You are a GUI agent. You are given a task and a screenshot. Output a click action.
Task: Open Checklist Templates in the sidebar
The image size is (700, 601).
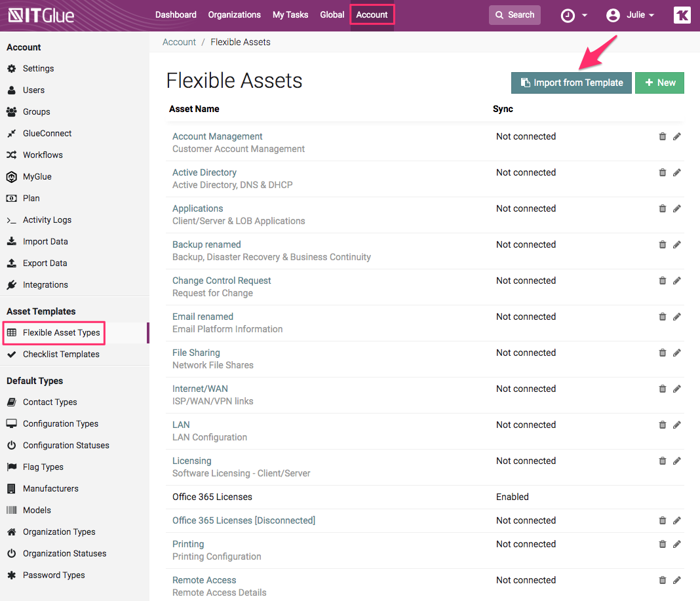[61, 354]
